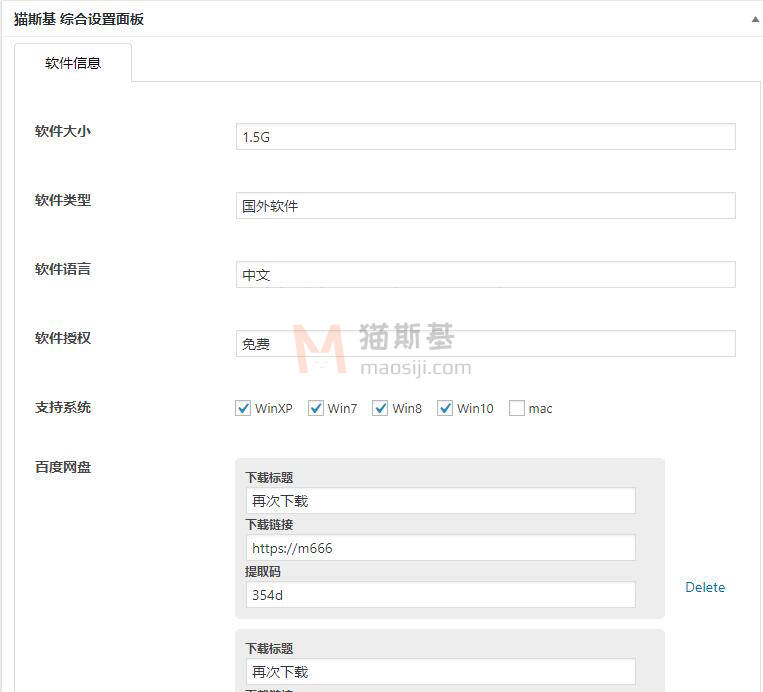The width and height of the screenshot is (763, 692).
Task: Click the 软件类型 label
Action: click(63, 200)
